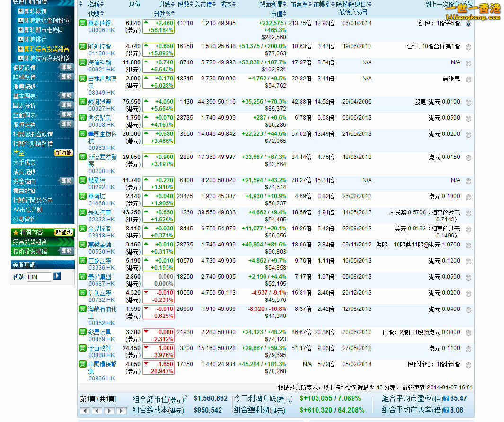The image size is (504, 422).
Task: Click the blue go arrow beside the IBM field
Action: 57,276
